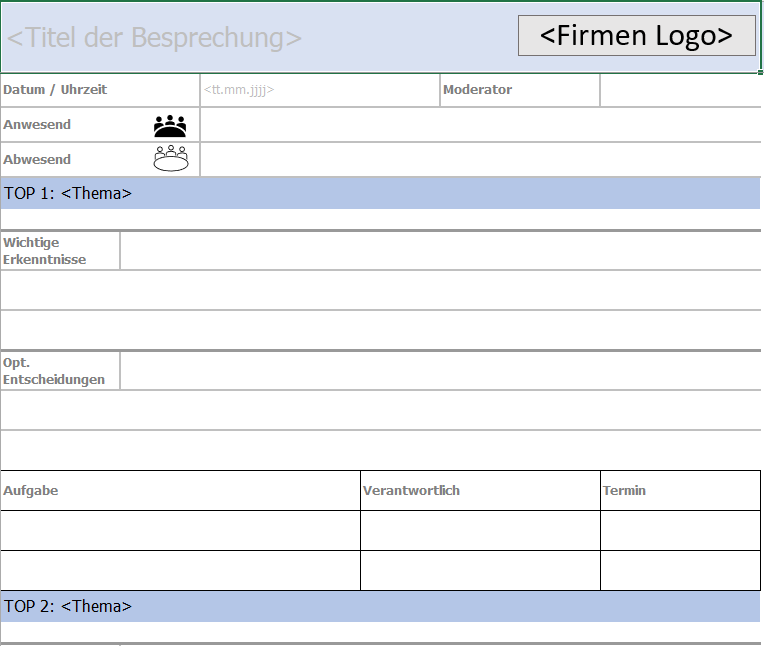Click the input cell beside Wichtige Erkenntnisse

(x=440, y=251)
